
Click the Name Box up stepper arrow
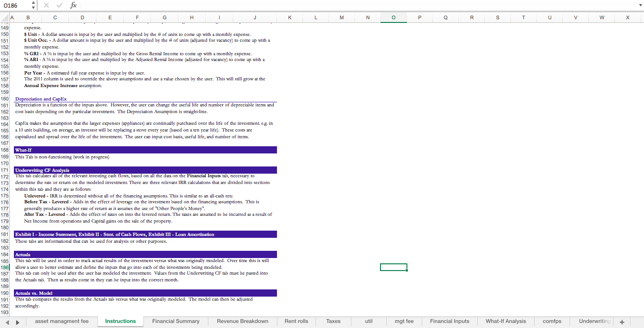tap(32, 3)
